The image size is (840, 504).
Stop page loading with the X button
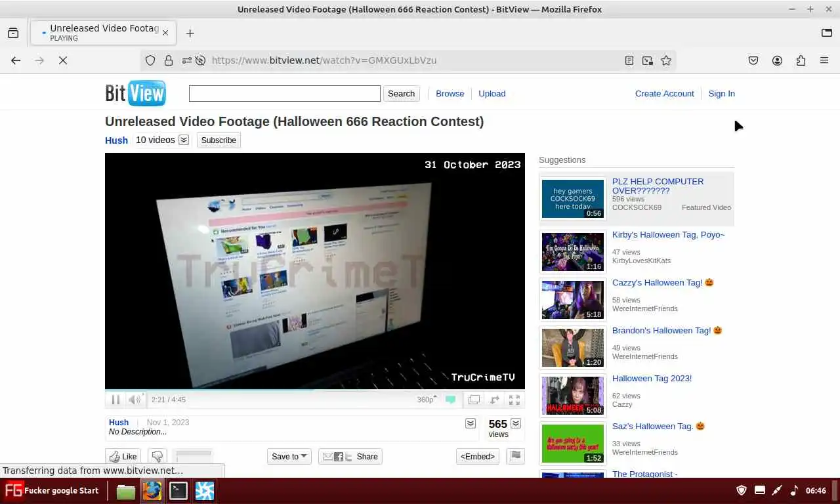(63, 60)
